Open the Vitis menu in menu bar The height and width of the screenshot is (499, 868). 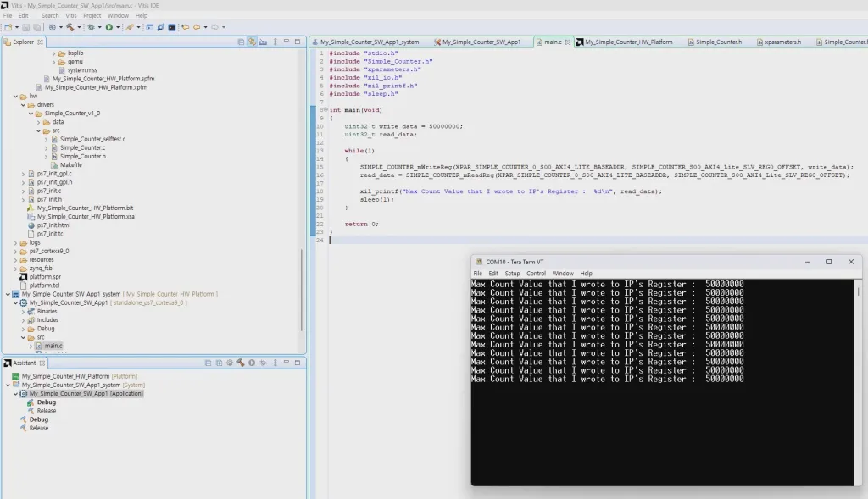tap(70, 15)
